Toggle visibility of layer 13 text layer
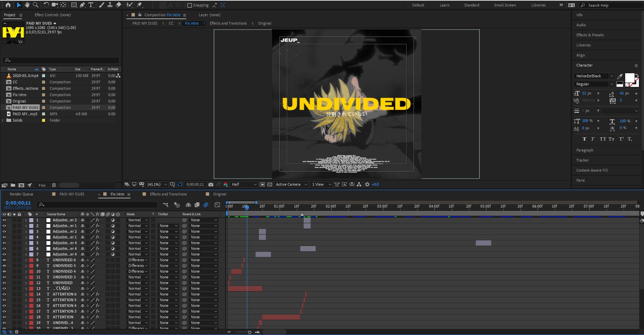This screenshot has height=335, width=644. (5, 289)
